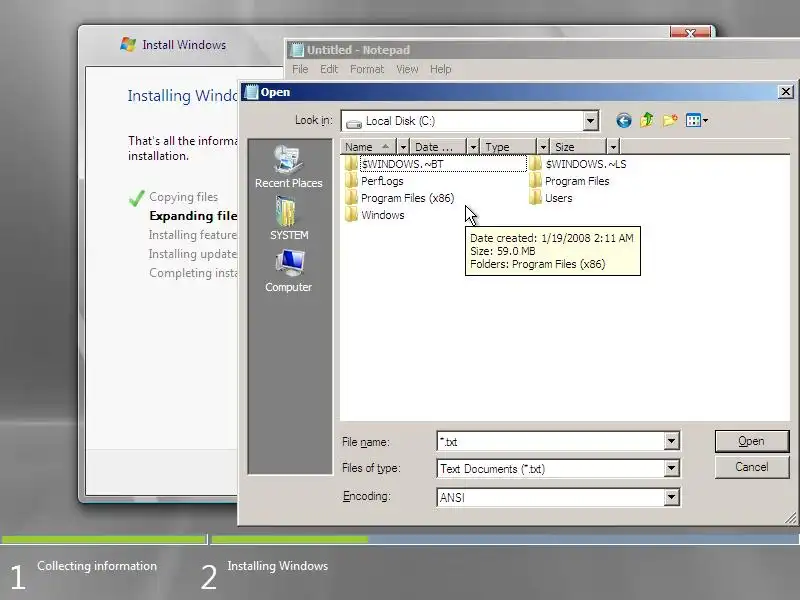Click the Open button

752,441
